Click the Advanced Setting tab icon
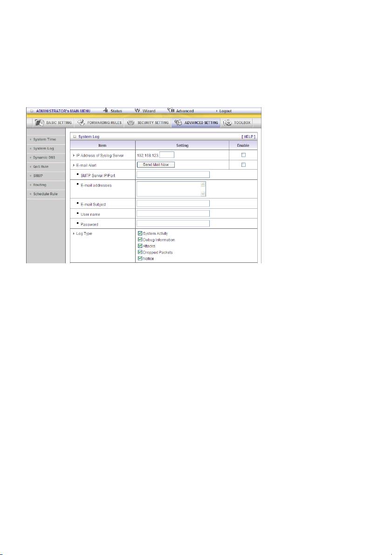Image resolution: width=392 pixels, height=555 pixels. click(x=178, y=123)
